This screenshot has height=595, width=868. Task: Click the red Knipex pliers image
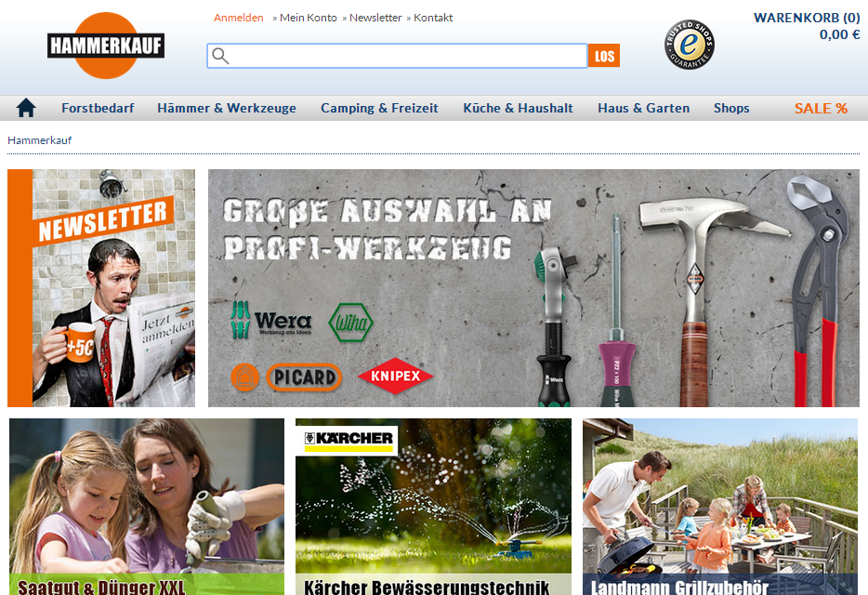point(816,291)
